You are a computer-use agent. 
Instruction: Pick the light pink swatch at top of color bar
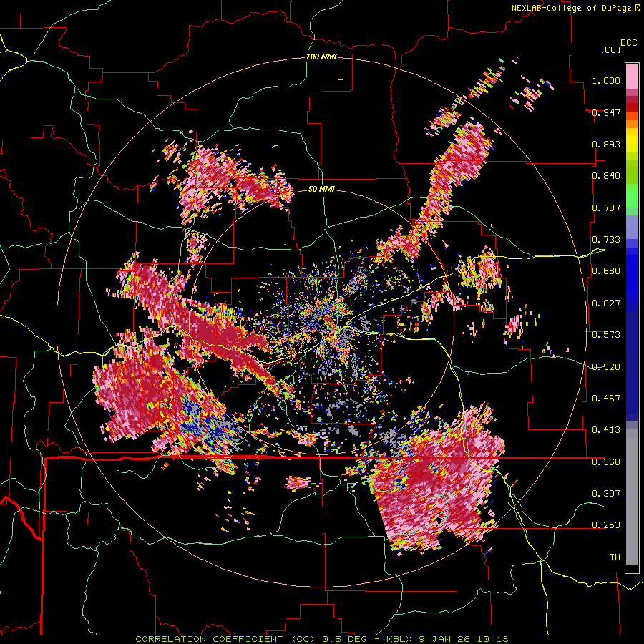pyautogui.click(x=632, y=76)
